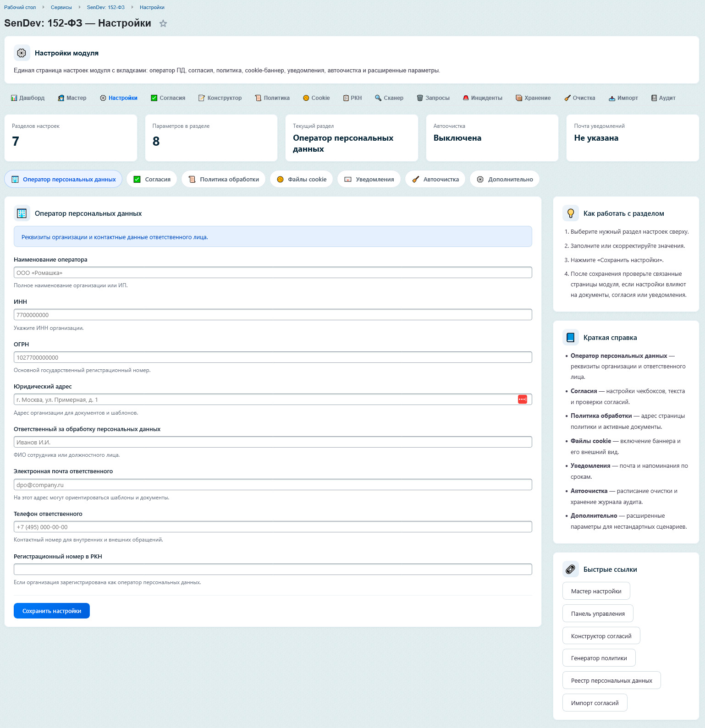
Task: Open the Согласия settings tab
Action: [152, 179]
